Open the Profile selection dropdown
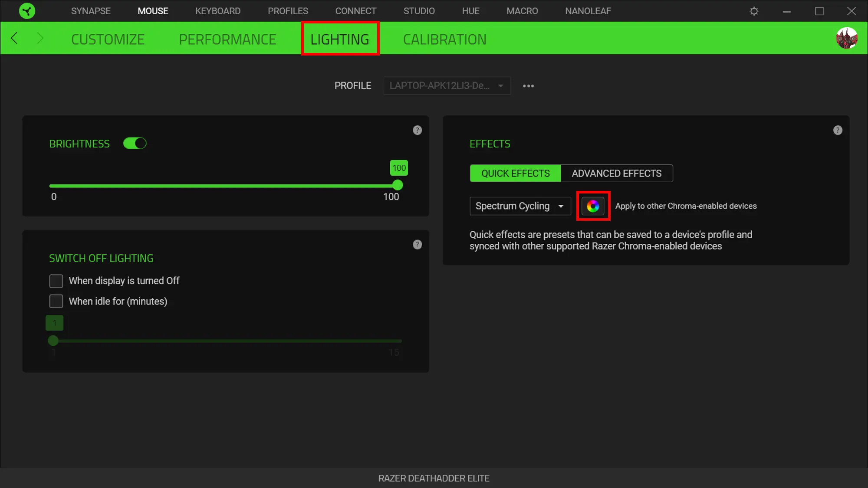This screenshot has height=488, width=868. [x=447, y=86]
